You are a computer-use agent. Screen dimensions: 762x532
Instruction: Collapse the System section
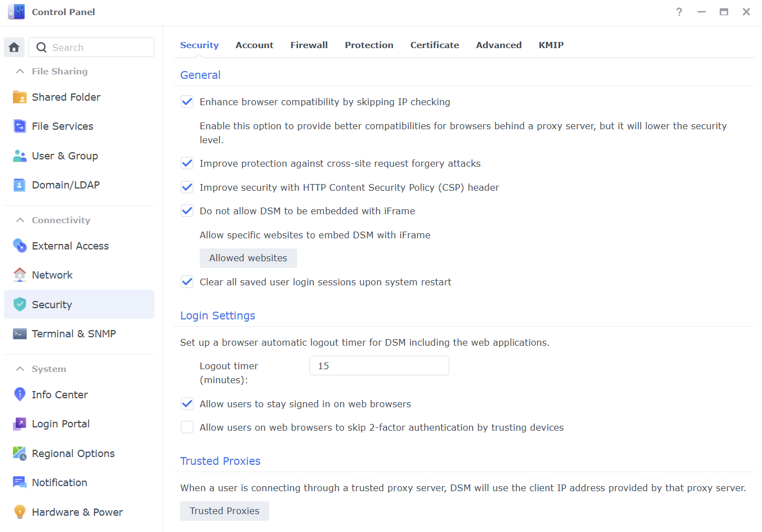click(20, 369)
